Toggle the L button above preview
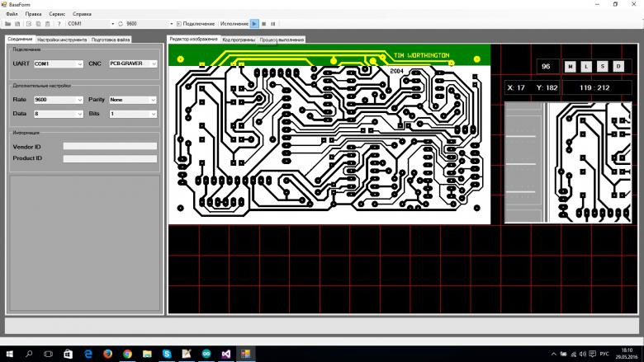The width and height of the screenshot is (644, 362). tap(585, 66)
